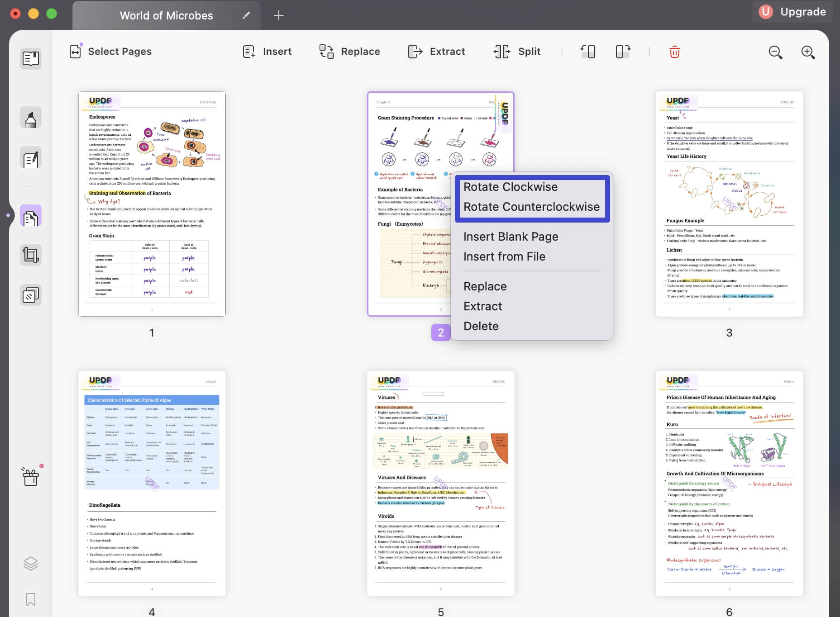Click the Extract pages icon
840x617 pixels.
415,52
